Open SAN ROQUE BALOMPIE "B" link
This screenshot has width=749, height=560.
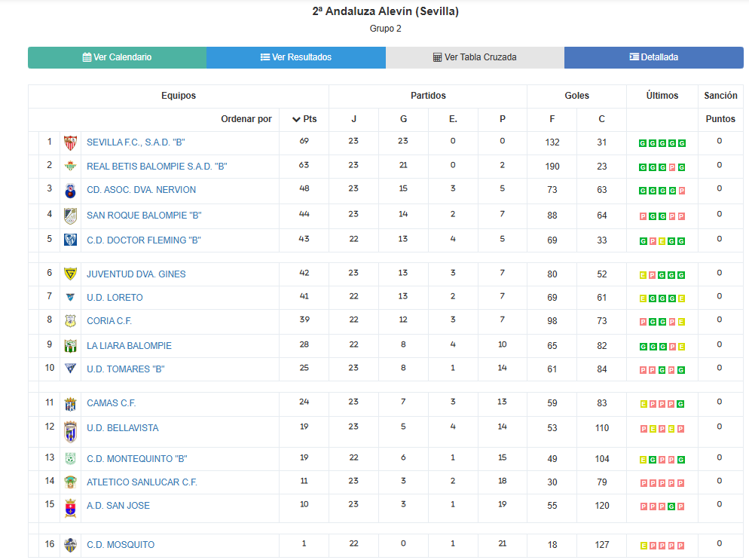(144, 216)
